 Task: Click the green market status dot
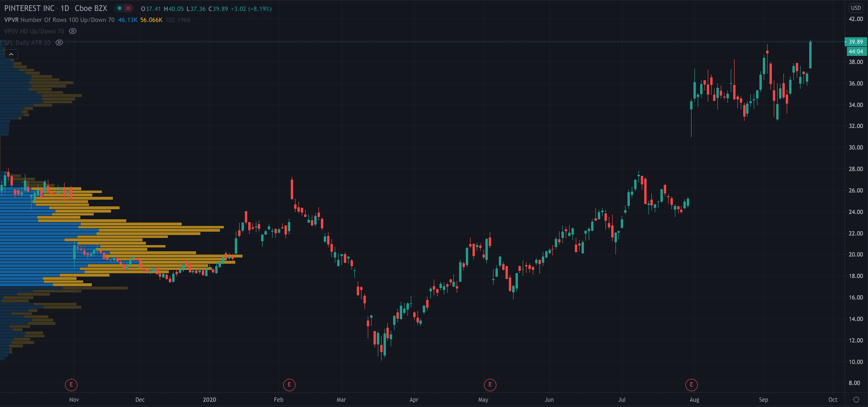tap(120, 8)
